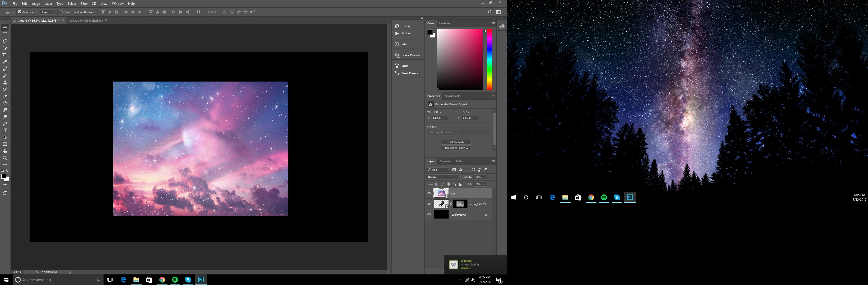The width and height of the screenshot is (868, 285).
Task: Expand the Opacity value dropdown arrow
Action: 485,177
